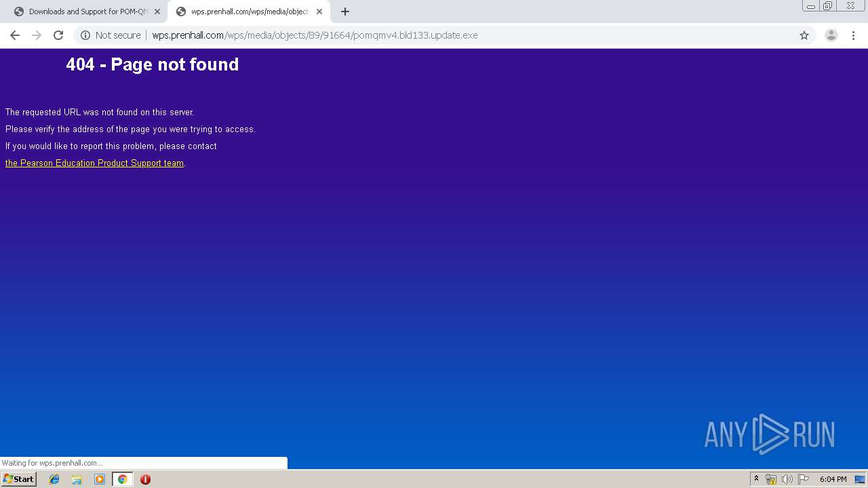Open the network status tray icon
Screen dimensions: 868x488
click(771, 479)
